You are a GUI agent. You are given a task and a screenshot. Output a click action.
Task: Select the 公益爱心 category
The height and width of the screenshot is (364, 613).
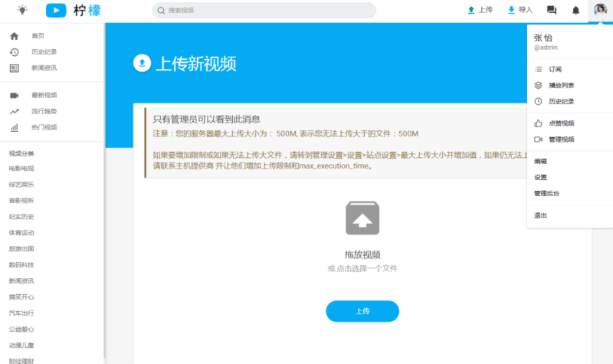click(x=21, y=330)
